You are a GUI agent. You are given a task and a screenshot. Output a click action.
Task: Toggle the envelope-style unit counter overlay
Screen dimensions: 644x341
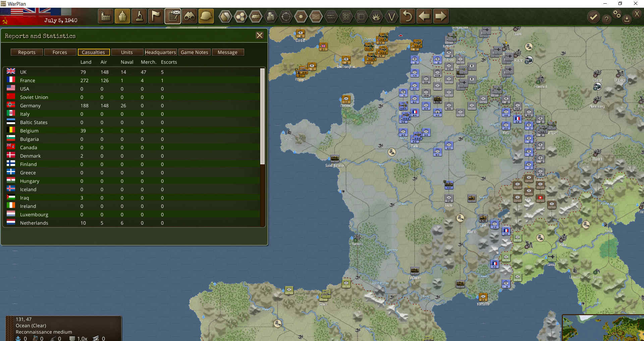tap(316, 16)
